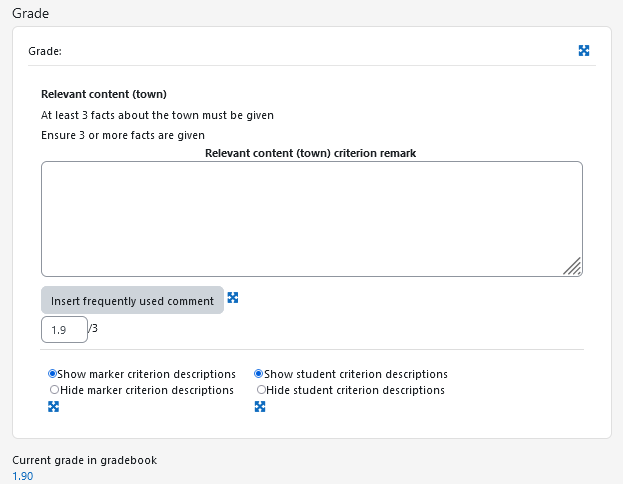Click the expand icon under marker criterion options
Image resolution: width=623 pixels, height=484 pixels.
click(53, 407)
